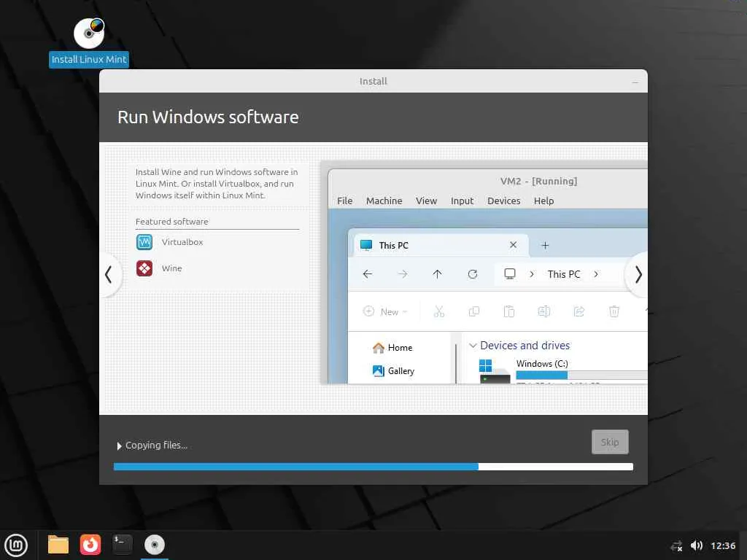747x560 pixels.
Task: Expand the Copying files details triangle
Action: point(119,446)
